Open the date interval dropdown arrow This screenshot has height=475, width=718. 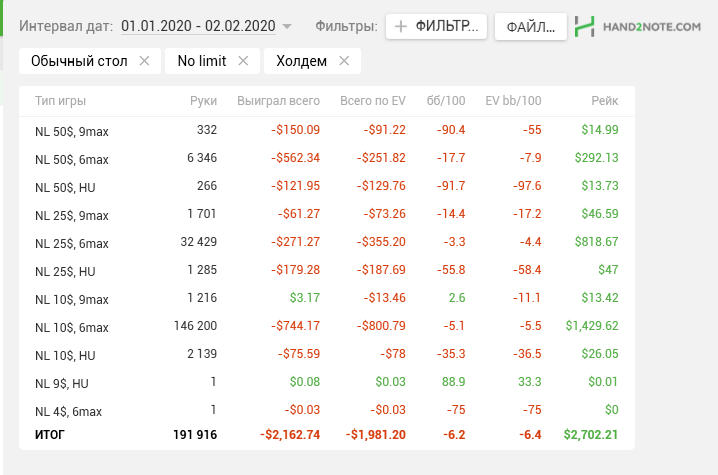tap(288, 26)
